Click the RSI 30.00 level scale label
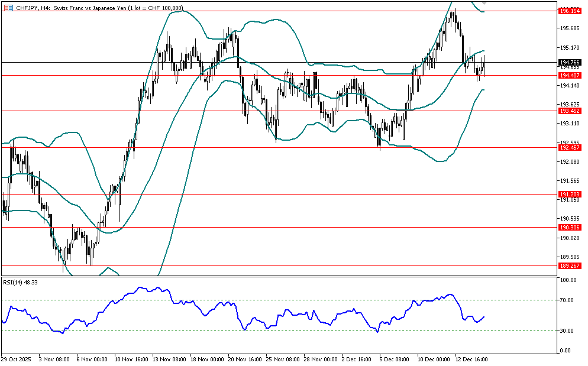The height and width of the screenshot is (366, 588). coord(568,331)
